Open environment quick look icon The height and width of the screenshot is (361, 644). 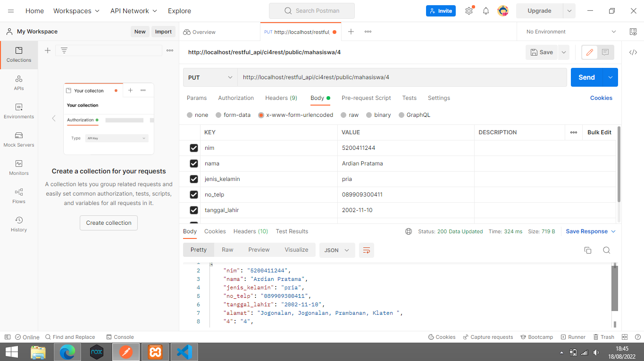633,32
